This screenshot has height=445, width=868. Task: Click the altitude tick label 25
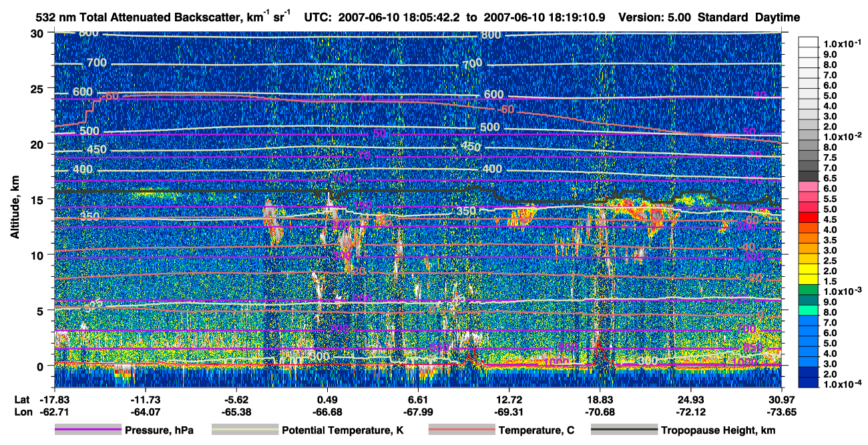pyautogui.click(x=38, y=88)
